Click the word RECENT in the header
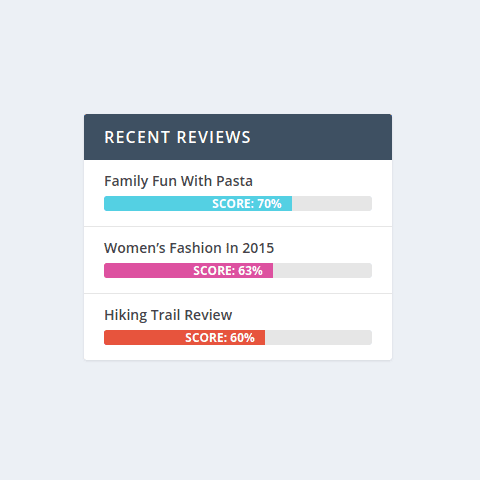The height and width of the screenshot is (480, 480). (137, 137)
